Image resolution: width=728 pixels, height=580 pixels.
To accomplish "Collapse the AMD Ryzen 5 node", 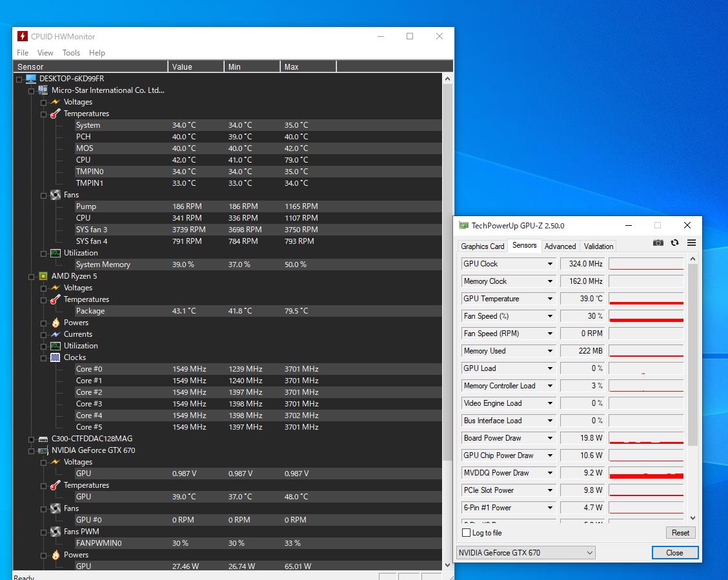I will pyautogui.click(x=31, y=277).
